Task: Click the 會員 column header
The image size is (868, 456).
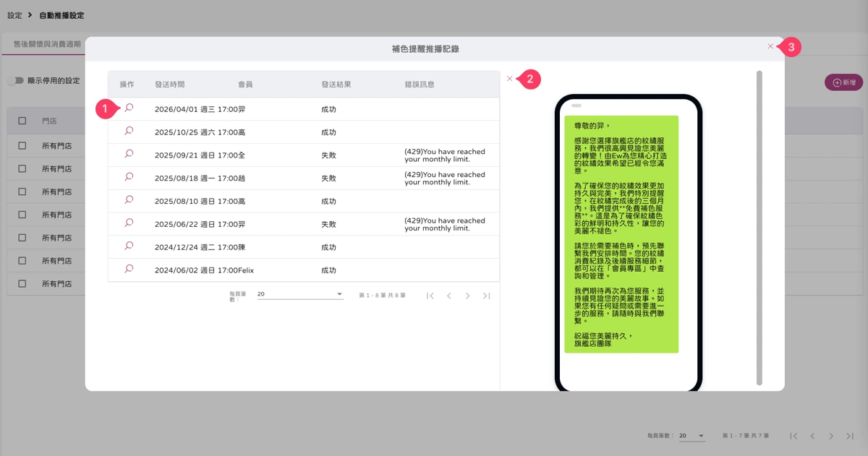Action: pyautogui.click(x=245, y=85)
